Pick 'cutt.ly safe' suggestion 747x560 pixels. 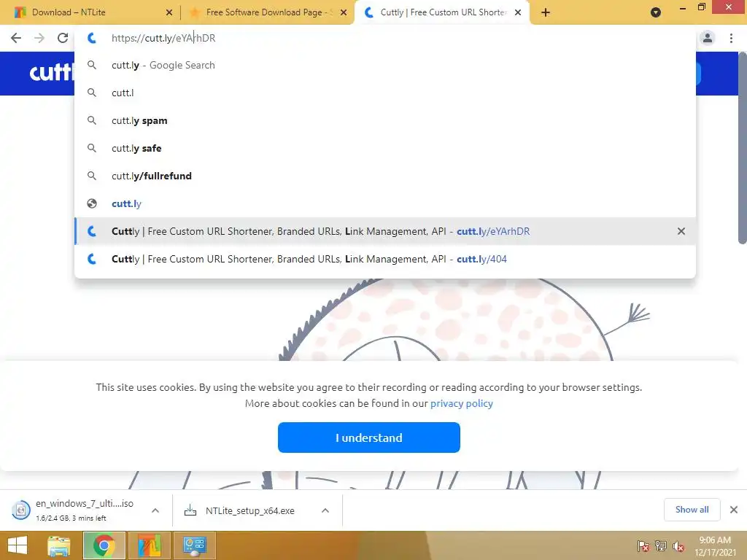coord(385,148)
